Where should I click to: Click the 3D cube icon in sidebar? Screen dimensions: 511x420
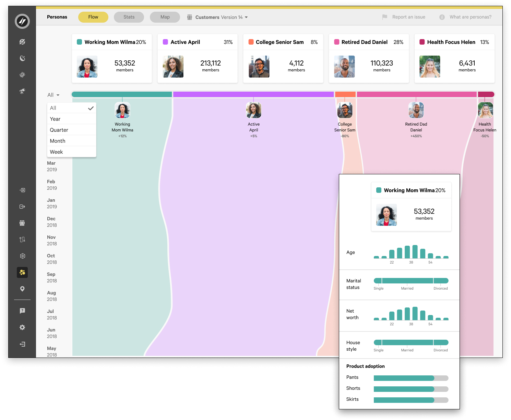pos(22,256)
